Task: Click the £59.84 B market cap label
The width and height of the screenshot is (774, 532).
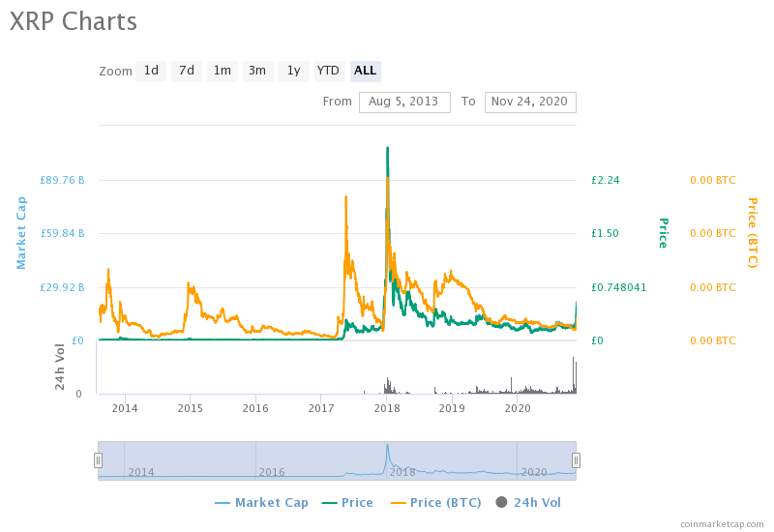Action: [62, 233]
